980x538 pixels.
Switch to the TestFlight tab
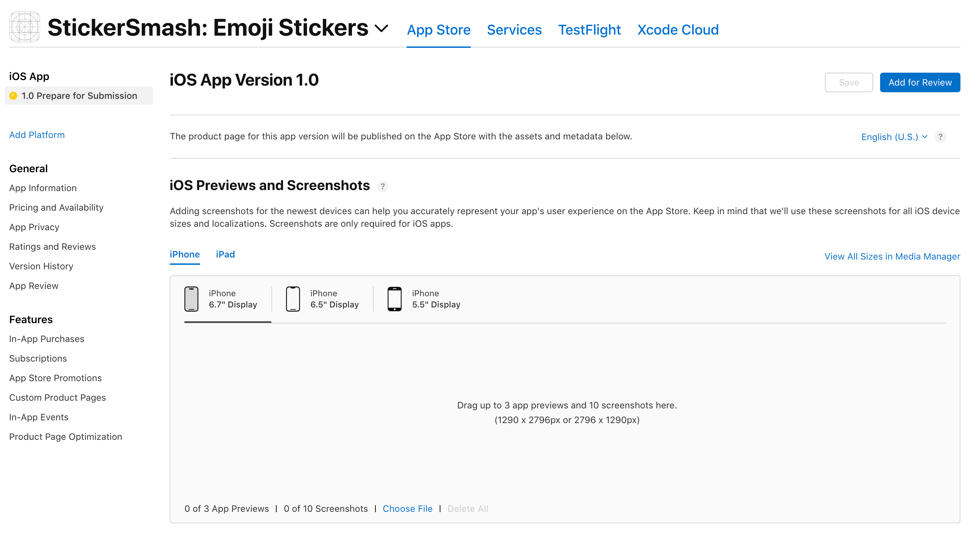(x=589, y=30)
